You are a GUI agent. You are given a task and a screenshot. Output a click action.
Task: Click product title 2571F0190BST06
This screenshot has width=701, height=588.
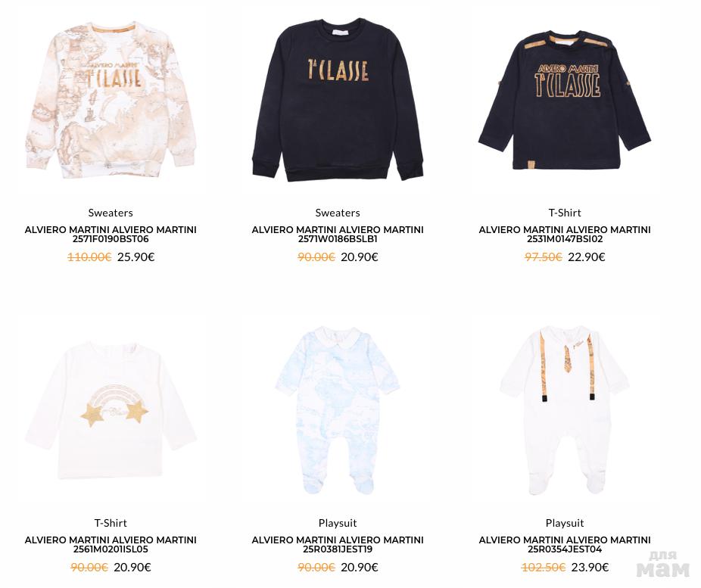click(111, 234)
